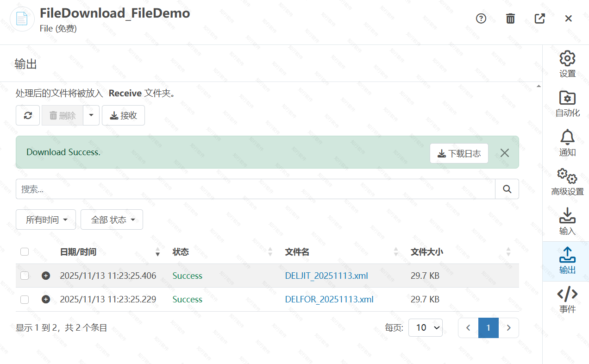Screen dimensions: 589x364
Task: Open the 自动化 panel in the sidebar
Action: [x=567, y=104]
